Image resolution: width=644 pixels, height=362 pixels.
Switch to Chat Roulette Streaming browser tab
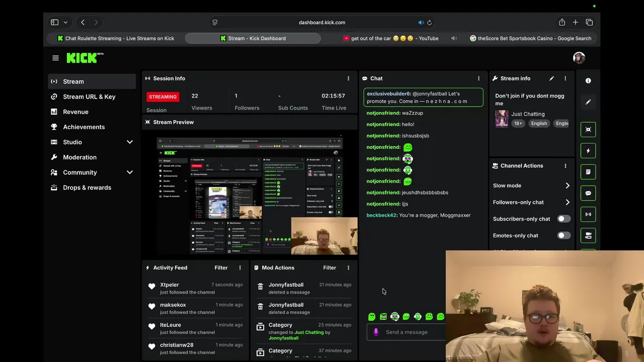pos(116,38)
